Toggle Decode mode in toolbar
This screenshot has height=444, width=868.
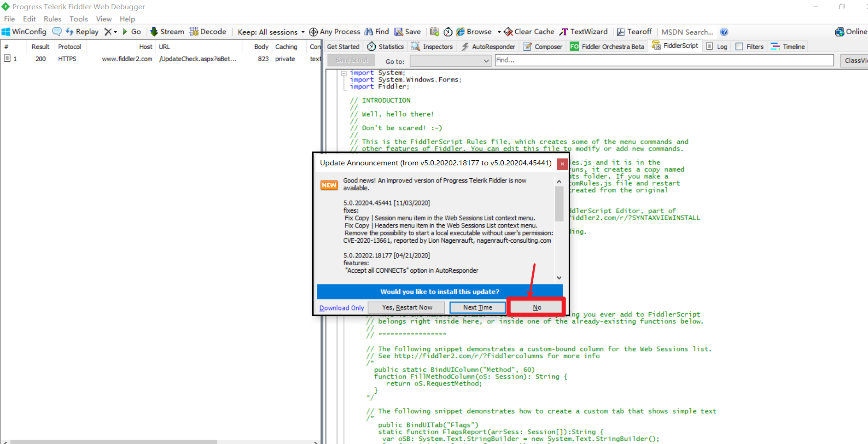tap(208, 32)
